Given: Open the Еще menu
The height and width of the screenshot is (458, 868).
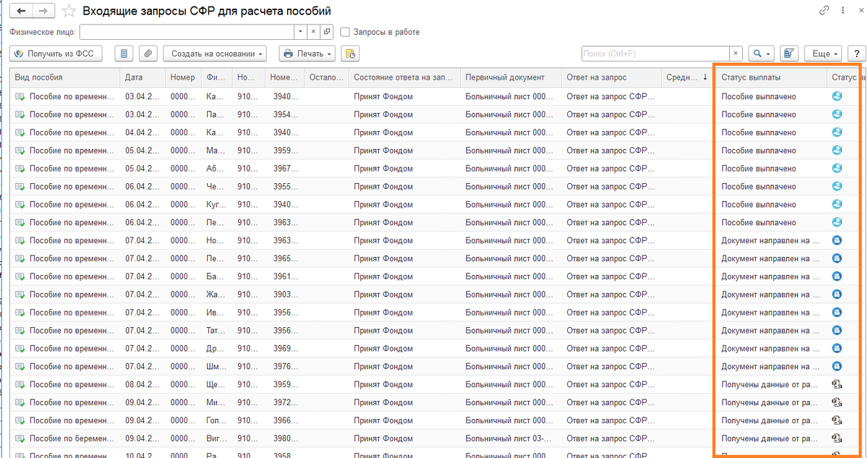Looking at the screenshot, I should [x=825, y=54].
